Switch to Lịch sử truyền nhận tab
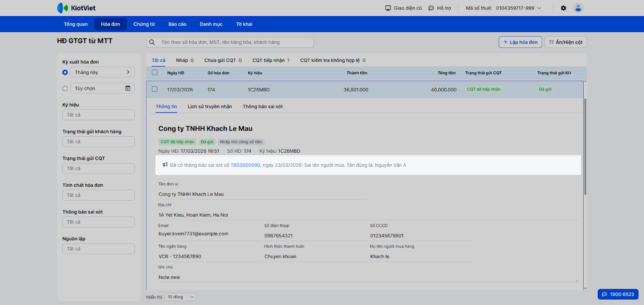Image resolution: width=644 pixels, height=305 pixels. click(210, 106)
